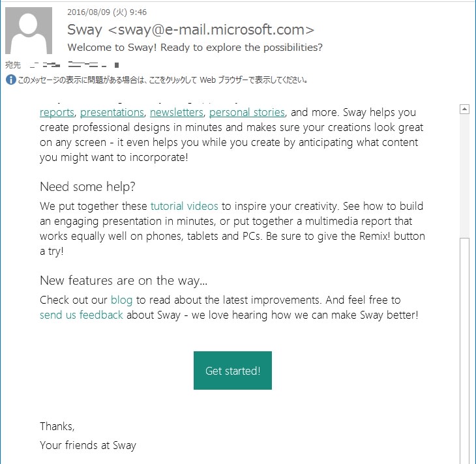Open the newsletters link
This screenshot has height=464, width=476.
[176, 113]
